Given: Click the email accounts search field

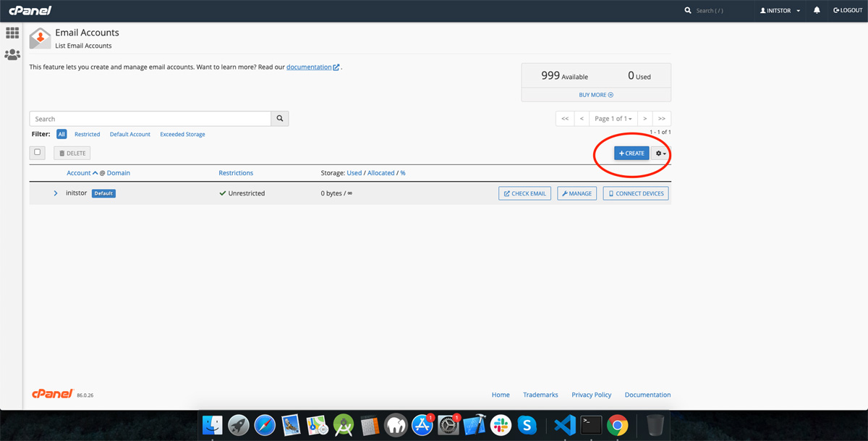Looking at the screenshot, I should 150,119.
